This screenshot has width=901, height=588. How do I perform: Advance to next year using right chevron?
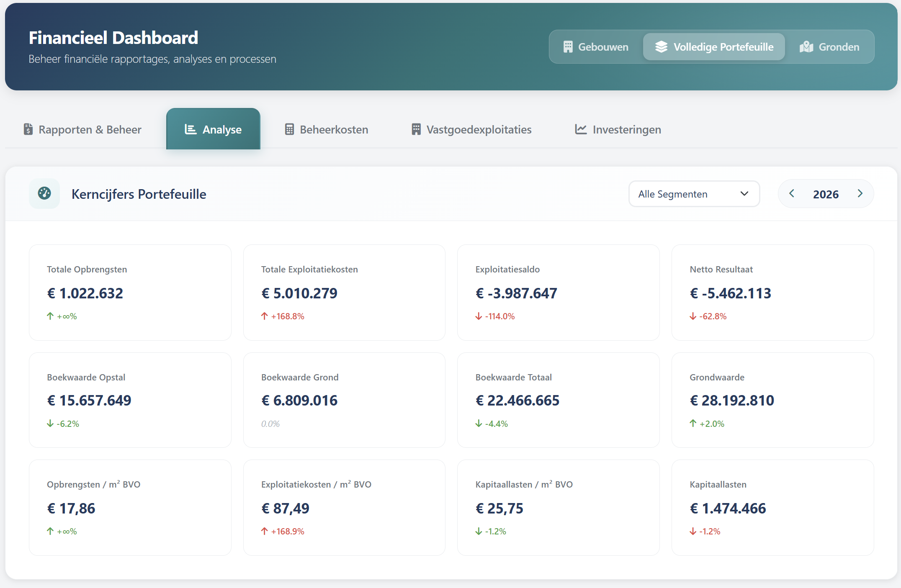click(x=860, y=193)
